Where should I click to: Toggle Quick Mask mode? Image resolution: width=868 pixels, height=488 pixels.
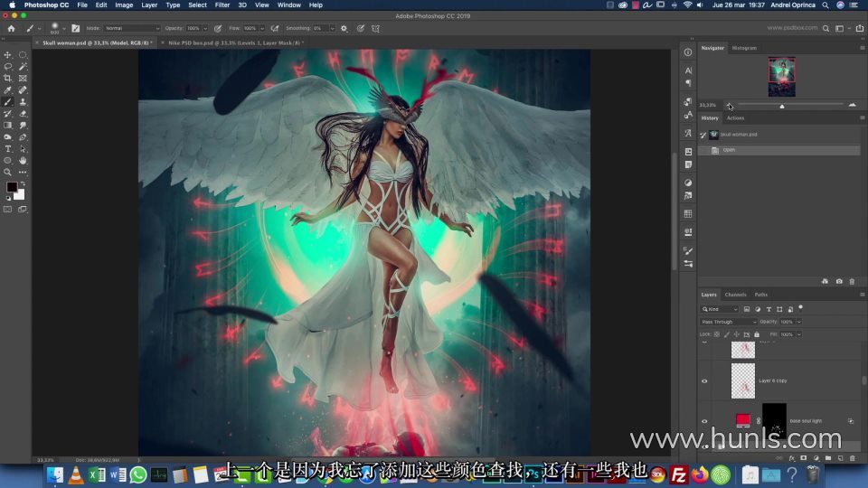click(x=8, y=209)
